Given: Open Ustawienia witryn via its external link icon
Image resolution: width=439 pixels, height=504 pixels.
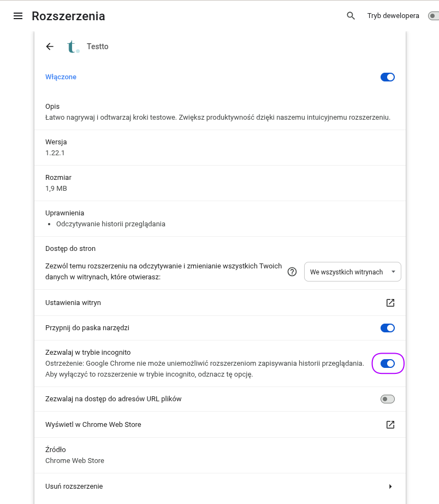Looking at the screenshot, I should tap(390, 302).
